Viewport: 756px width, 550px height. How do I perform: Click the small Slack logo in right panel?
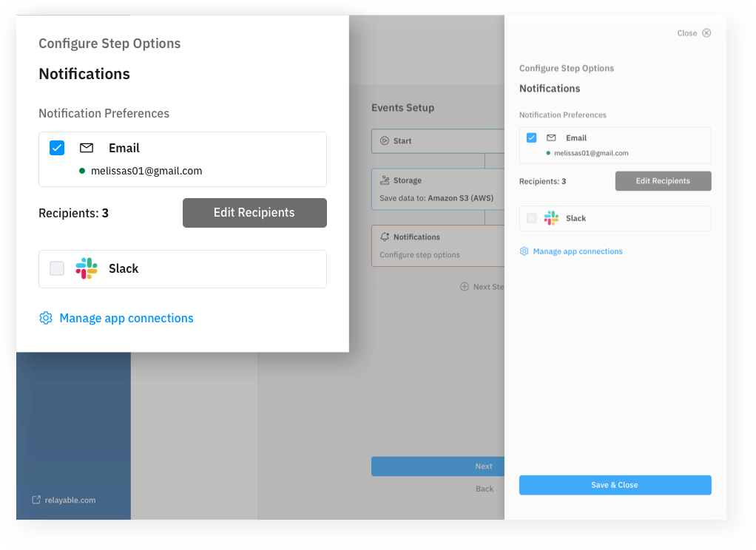551,218
